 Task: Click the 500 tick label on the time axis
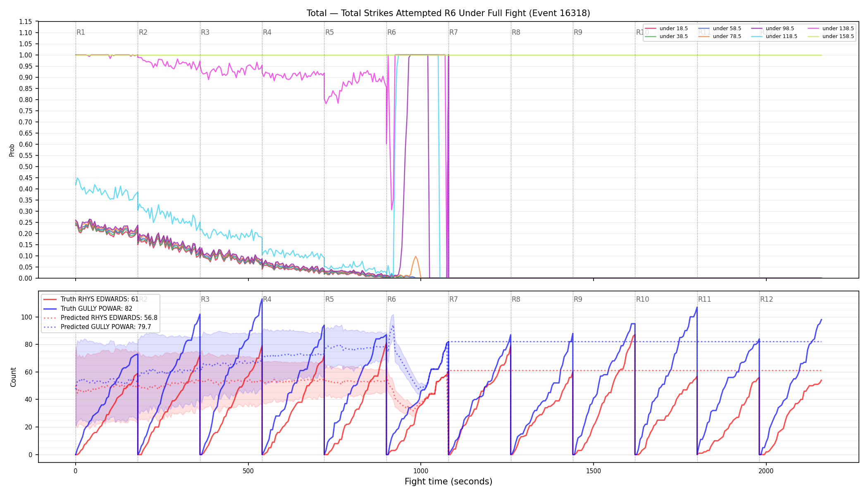pyautogui.click(x=248, y=471)
